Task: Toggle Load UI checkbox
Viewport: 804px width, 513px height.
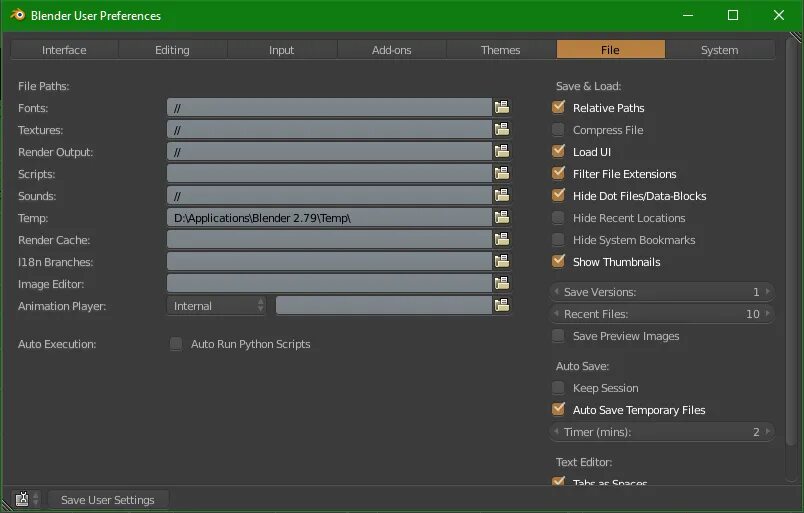Action: (x=558, y=151)
